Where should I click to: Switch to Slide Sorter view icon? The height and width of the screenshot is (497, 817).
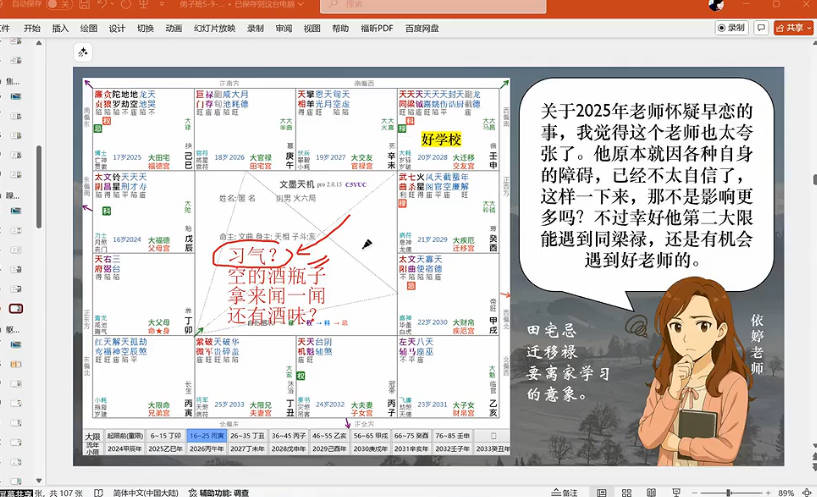(x=628, y=492)
